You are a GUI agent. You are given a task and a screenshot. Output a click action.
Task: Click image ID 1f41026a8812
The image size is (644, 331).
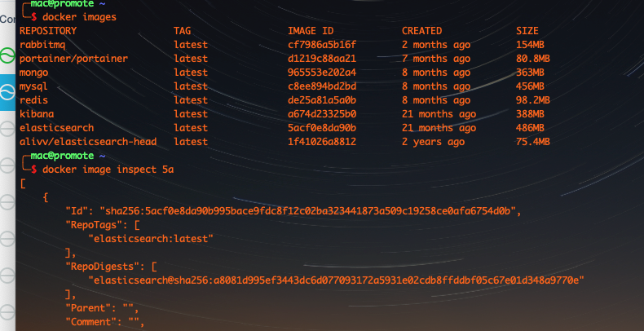[x=322, y=142]
